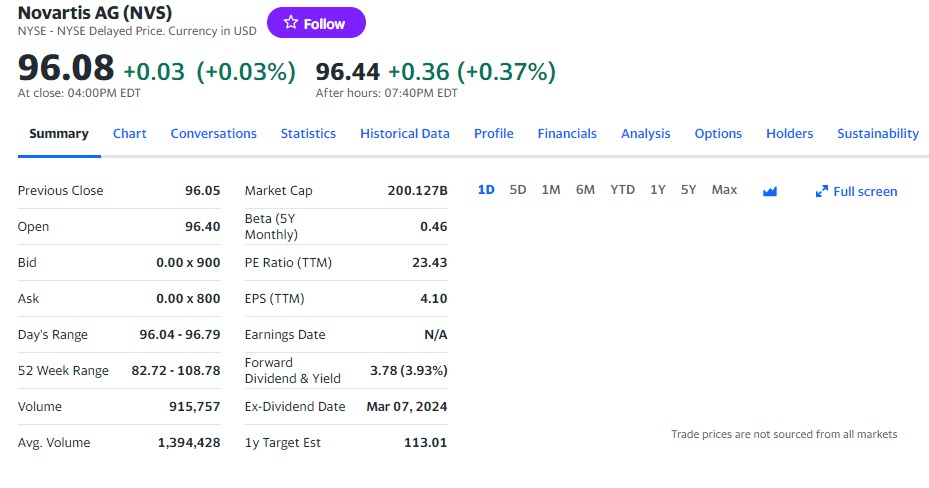
Task: Click the star icon in Follow button
Action: [291, 23]
